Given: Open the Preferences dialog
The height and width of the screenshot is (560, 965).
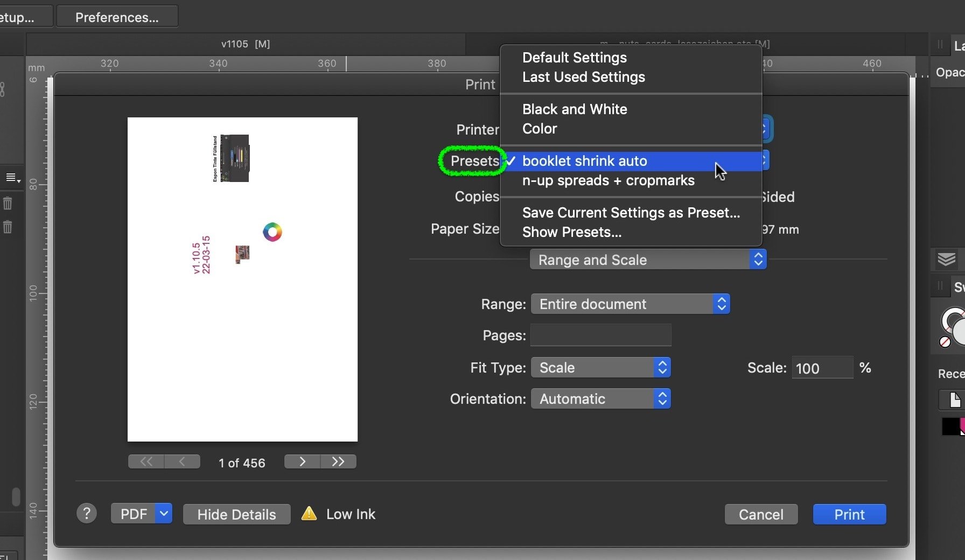Looking at the screenshot, I should (x=116, y=16).
